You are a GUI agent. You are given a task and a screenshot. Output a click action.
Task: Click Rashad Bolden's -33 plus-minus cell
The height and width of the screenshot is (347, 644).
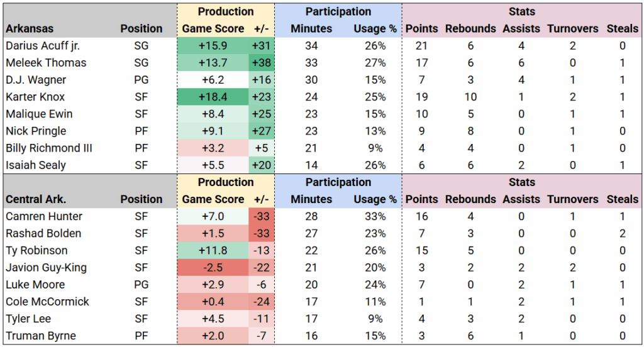tap(260, 233)
